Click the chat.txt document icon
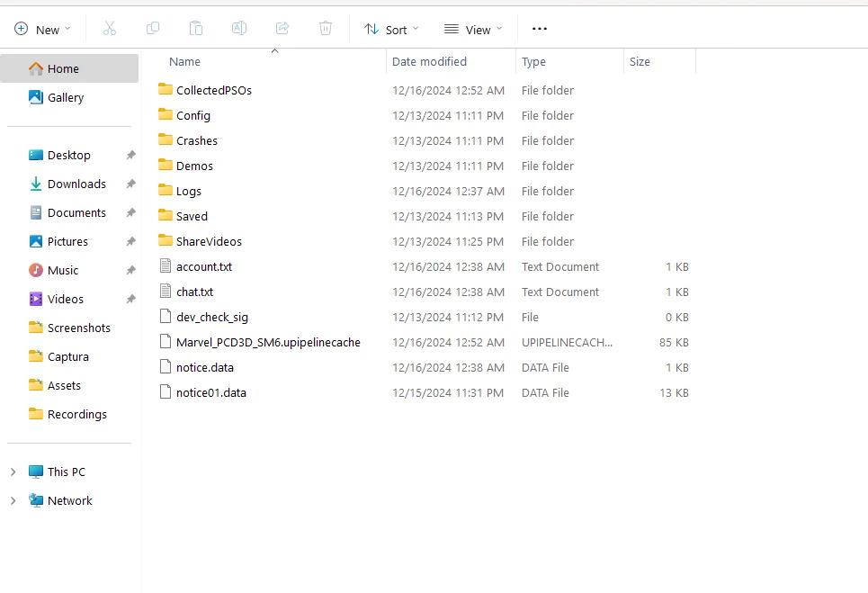Viewport: 868px width, 593px height. pos(165,291)
